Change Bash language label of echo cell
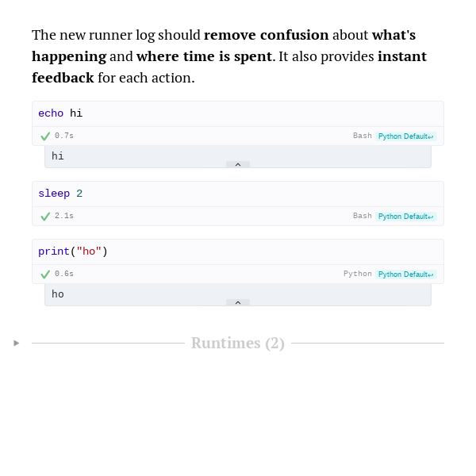The image size is (476, 476). (x=363, y=136)
